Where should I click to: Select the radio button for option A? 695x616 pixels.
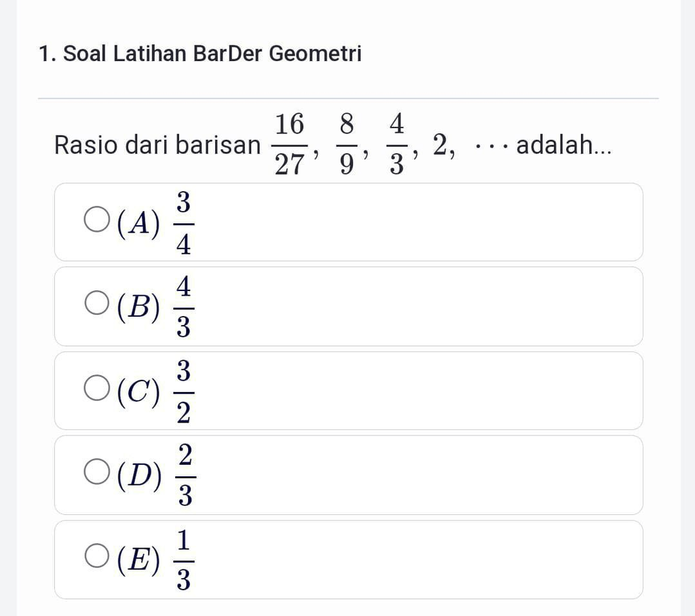point(96,221)
